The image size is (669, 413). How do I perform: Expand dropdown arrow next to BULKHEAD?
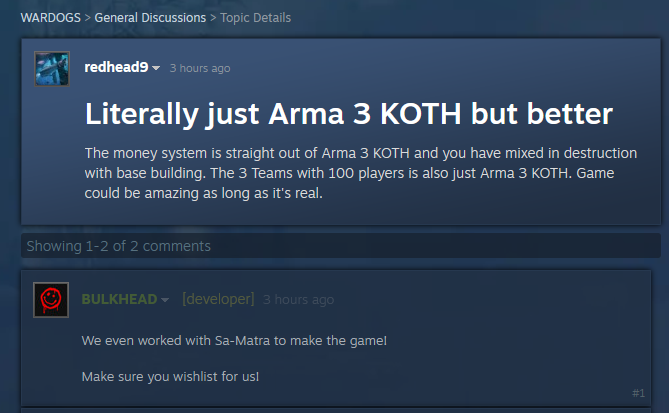click(165, 300)
